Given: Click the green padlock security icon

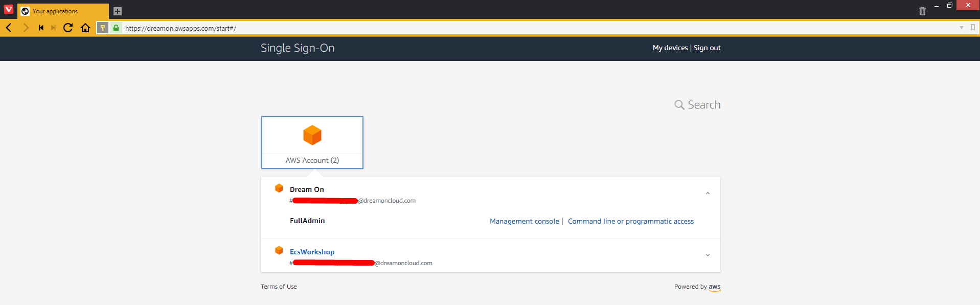Looking at the screenshot, I should (116, 28).
